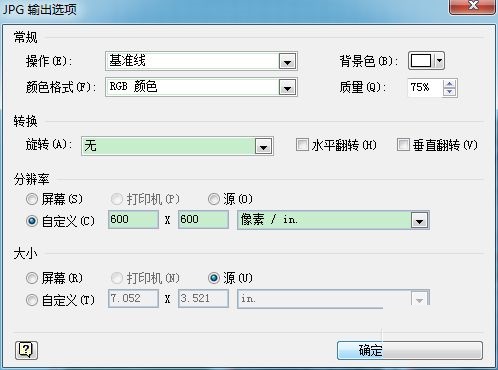The image size is (498, 370).
Task: Close the JPG output options dialog
Action: [473, 6]
